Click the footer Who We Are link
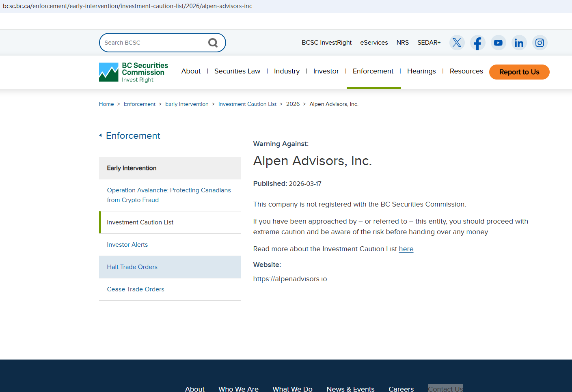572x392 pixels. [238, 389]
